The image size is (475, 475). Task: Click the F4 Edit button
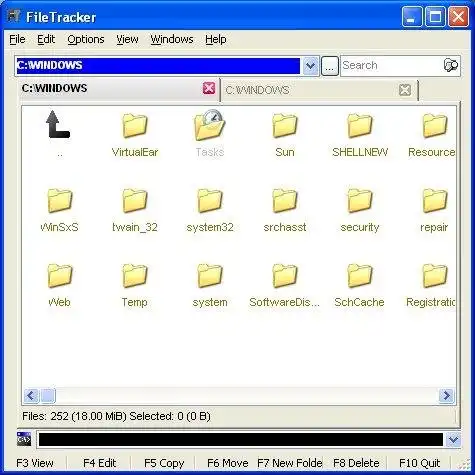[x=99, y=463]
